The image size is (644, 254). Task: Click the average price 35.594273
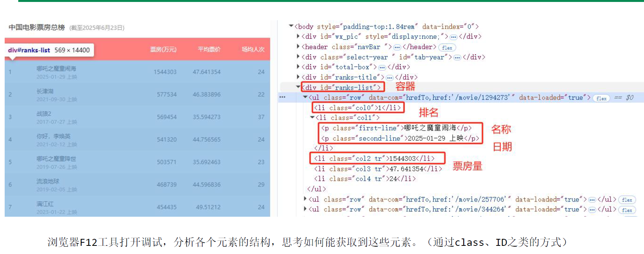pyautogui.click(x=206, y=117)
